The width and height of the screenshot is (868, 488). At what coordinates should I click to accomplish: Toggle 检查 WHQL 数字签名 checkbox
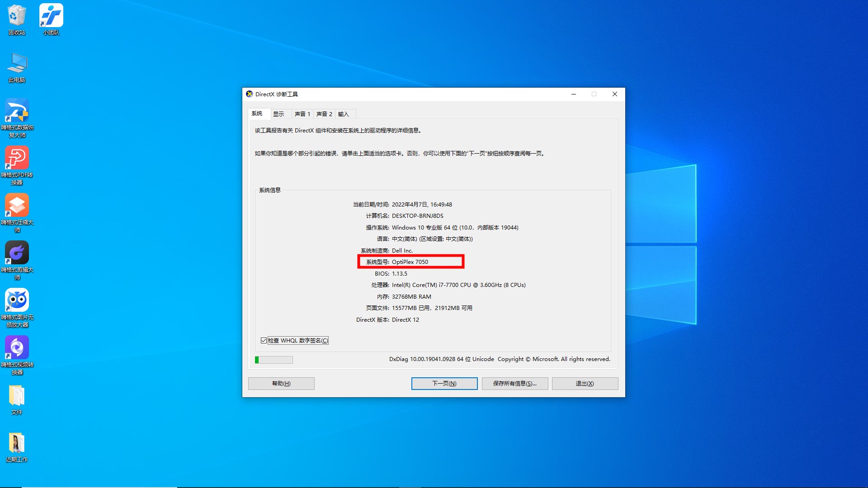pyautogui.click(x=264, y=341)
